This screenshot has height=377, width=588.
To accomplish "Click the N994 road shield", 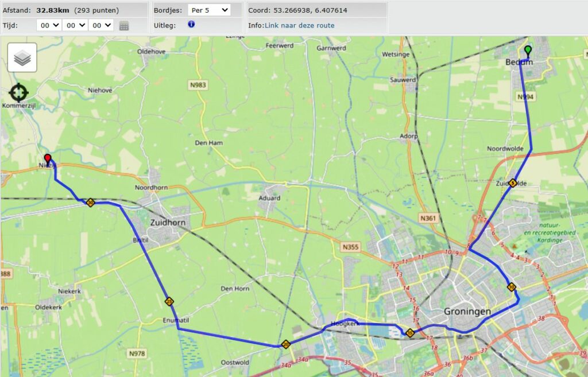I will click(x=525, y=97).
